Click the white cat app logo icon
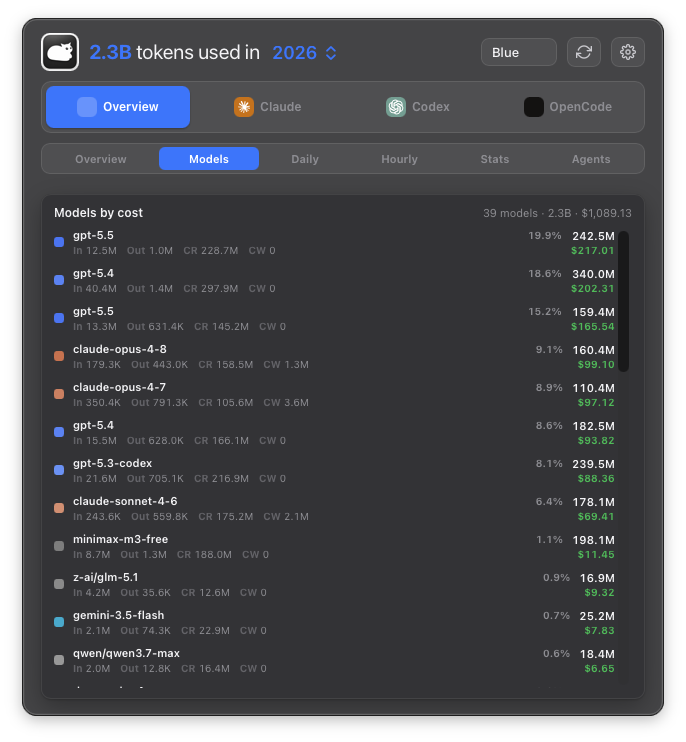Viewport: 686px width, 742px height. [60, 52]
